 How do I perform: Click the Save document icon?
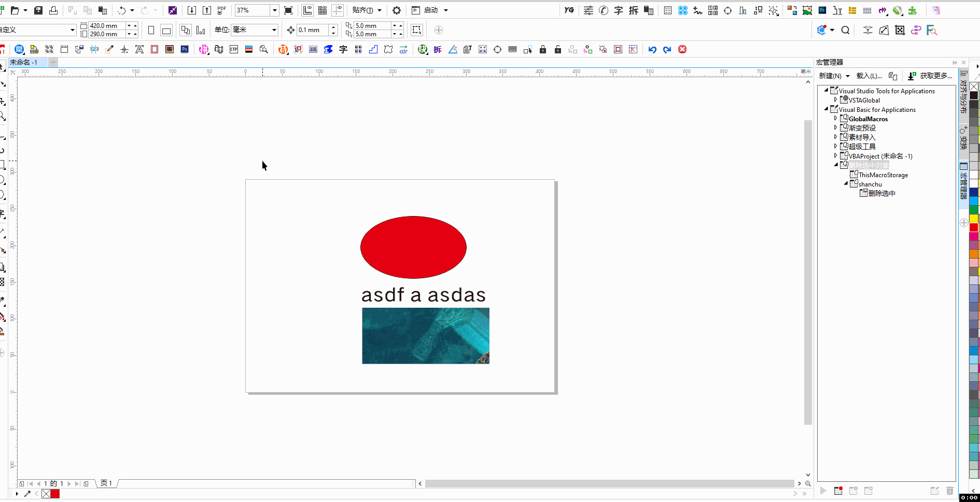point(38,10)
